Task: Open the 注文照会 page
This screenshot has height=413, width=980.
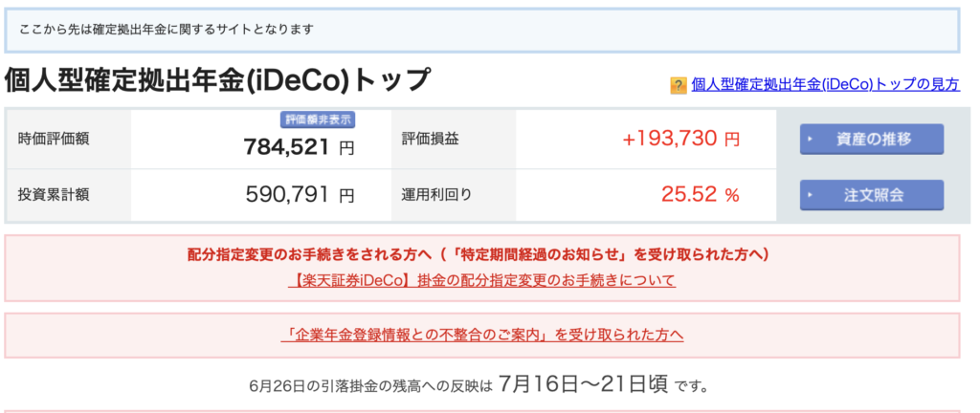Action: click(x=872, y=195)
